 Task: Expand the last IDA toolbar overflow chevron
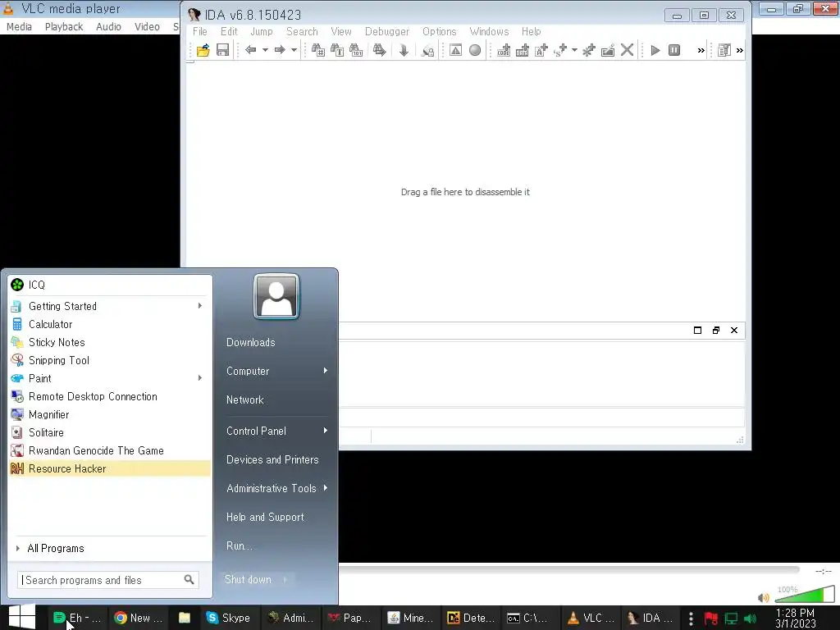pyautogui.click(x=740, y=50)
